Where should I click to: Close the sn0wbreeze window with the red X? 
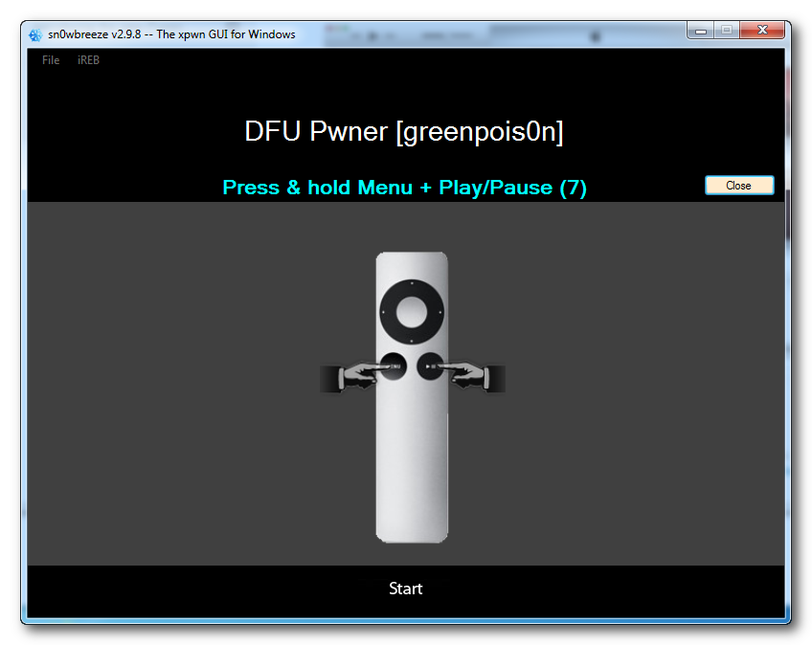coord(762,31)
